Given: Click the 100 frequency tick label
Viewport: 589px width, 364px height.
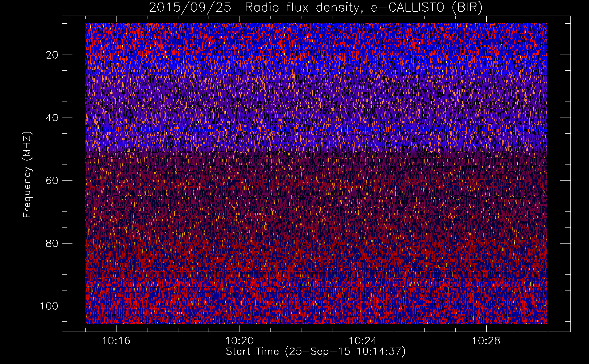Looking at the screenshot, I should coord(49,306).
